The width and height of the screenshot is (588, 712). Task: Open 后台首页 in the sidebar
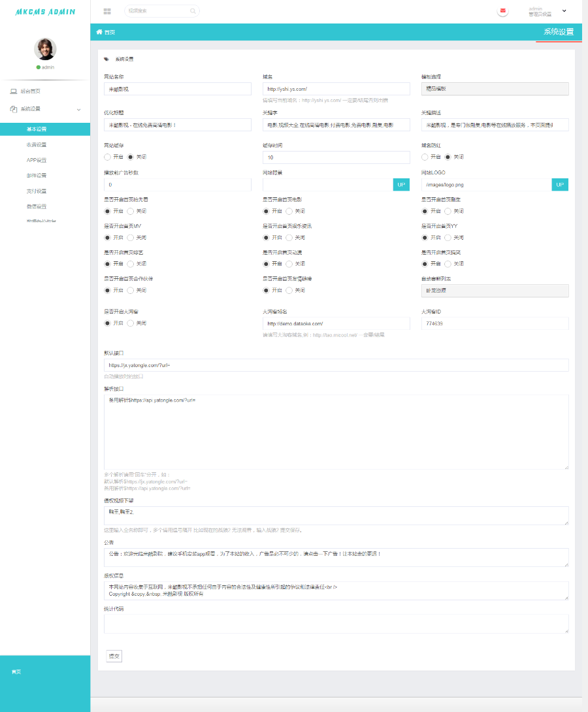pos(31,91)
